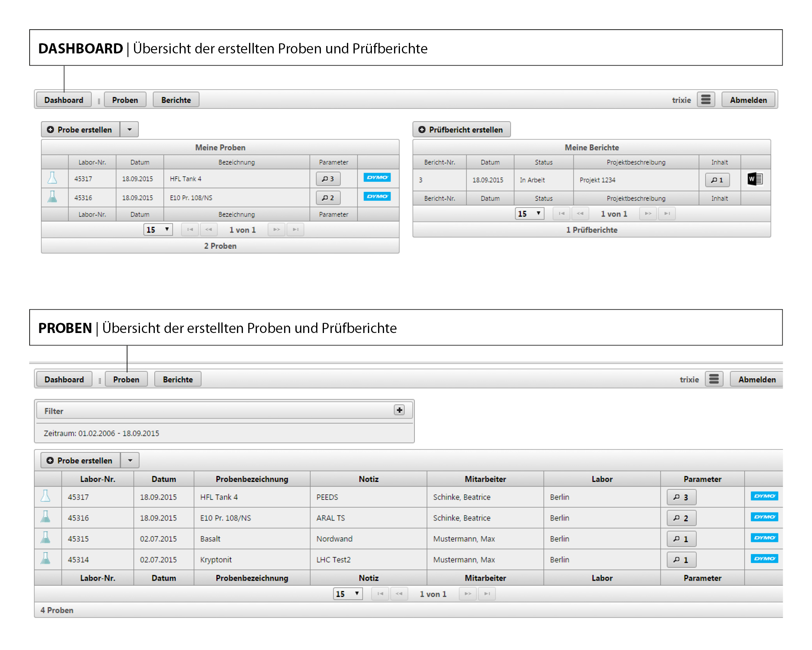
Task: Click DYMO icon for Kryptonit sample row
Action: click(x=764, y=559)
